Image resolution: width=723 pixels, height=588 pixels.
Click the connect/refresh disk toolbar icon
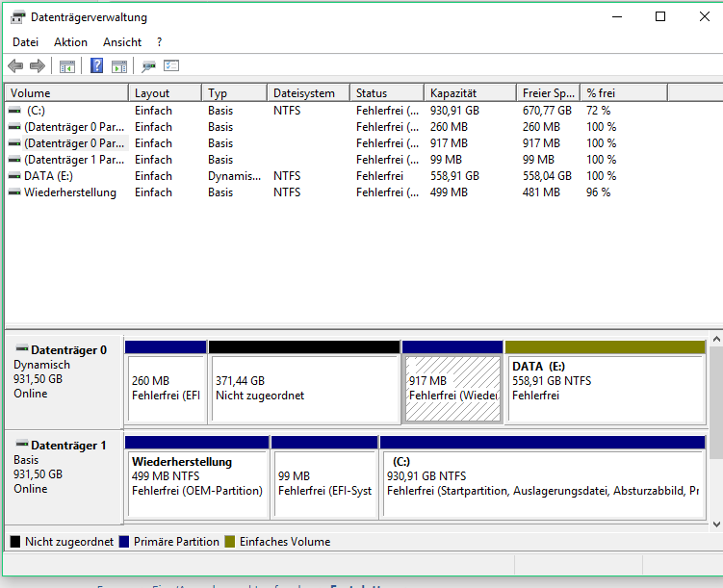pos(148,66)
